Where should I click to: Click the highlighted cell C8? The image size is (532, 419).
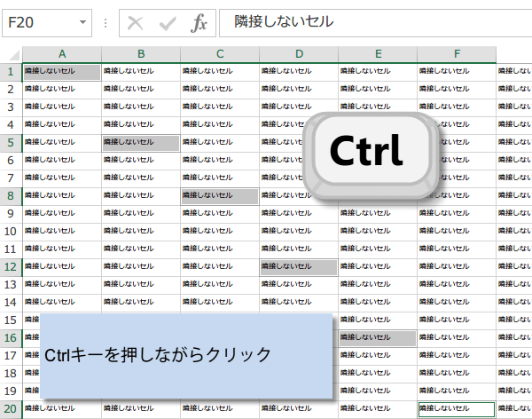[x=220, y=195]
